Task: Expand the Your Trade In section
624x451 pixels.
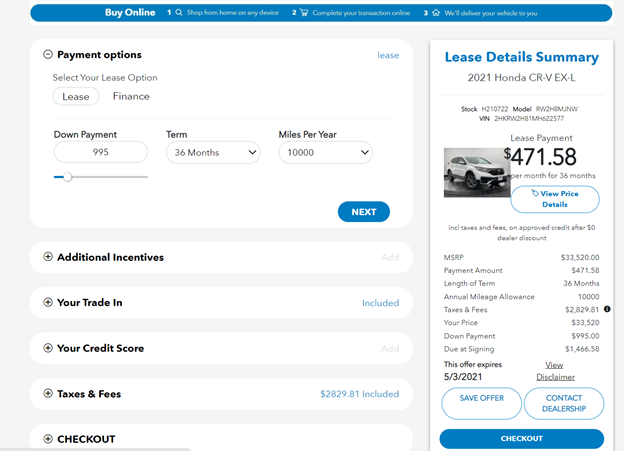Action: 48,302
